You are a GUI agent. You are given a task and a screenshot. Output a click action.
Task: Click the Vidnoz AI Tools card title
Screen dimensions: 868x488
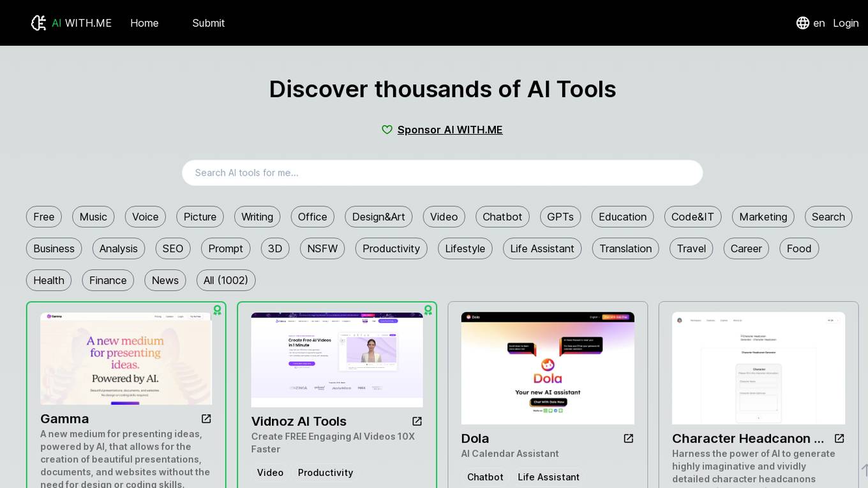coord(299,422)
